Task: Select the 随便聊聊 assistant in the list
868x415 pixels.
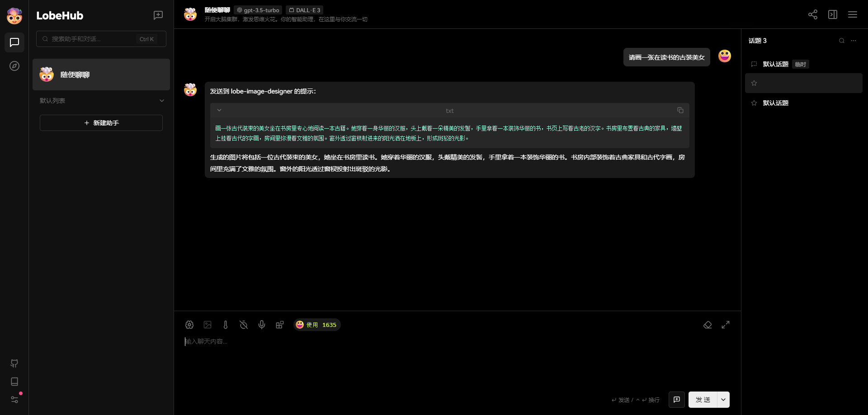Action: click(101, 75)
